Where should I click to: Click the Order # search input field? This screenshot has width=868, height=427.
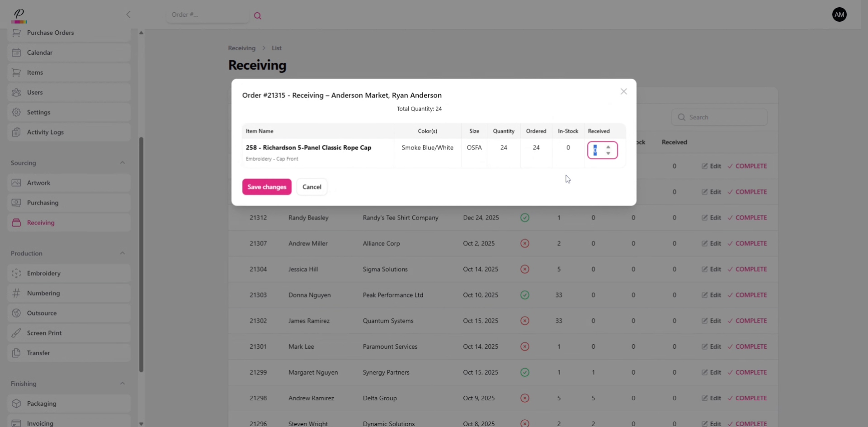tap(207, 14)
